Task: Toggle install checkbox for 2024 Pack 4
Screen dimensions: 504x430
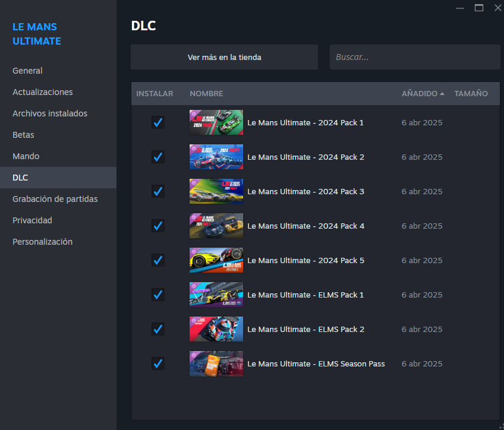Action: tap(157, 226)
